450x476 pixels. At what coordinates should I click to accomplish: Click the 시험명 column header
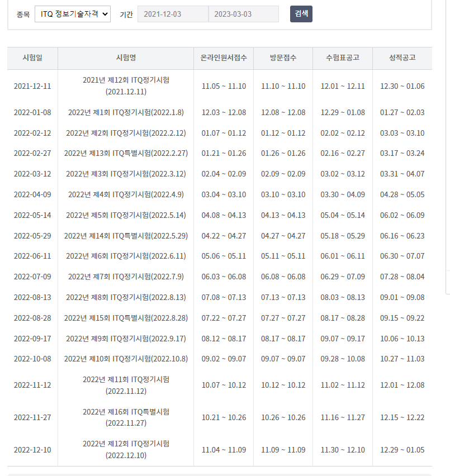pos(126,58)
